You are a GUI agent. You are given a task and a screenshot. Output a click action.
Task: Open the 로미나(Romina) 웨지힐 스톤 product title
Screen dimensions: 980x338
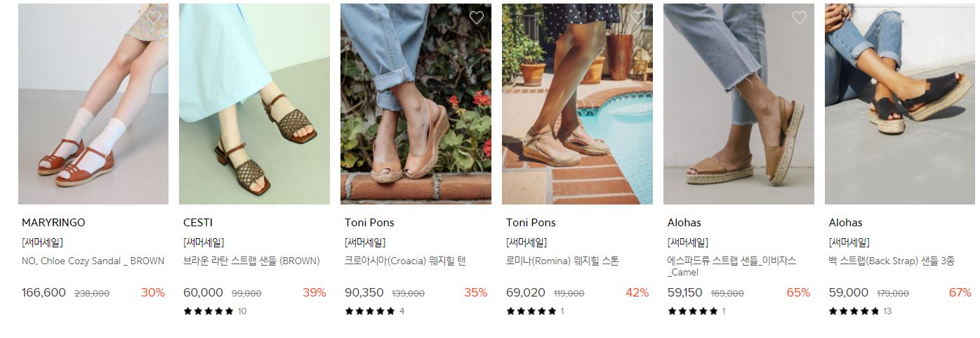(562, 261)
